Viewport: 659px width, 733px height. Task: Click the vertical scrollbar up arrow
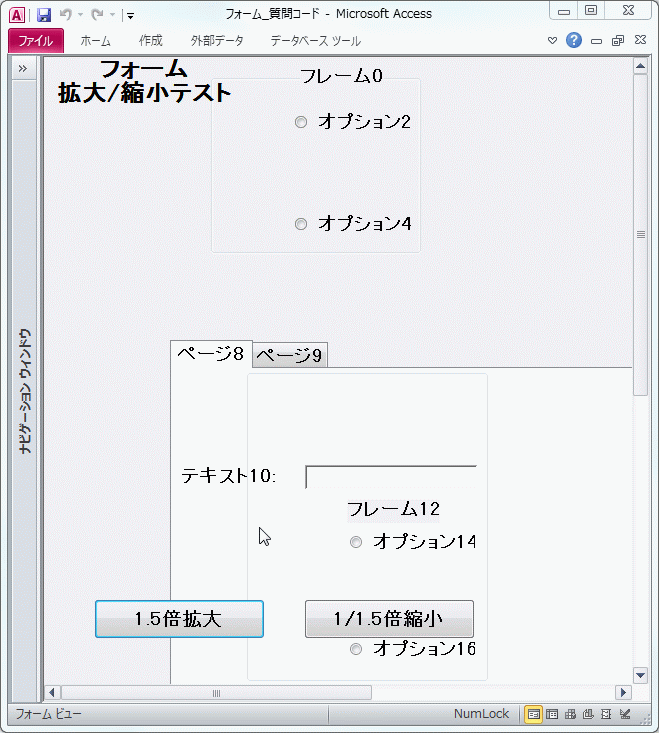(640, 66)
